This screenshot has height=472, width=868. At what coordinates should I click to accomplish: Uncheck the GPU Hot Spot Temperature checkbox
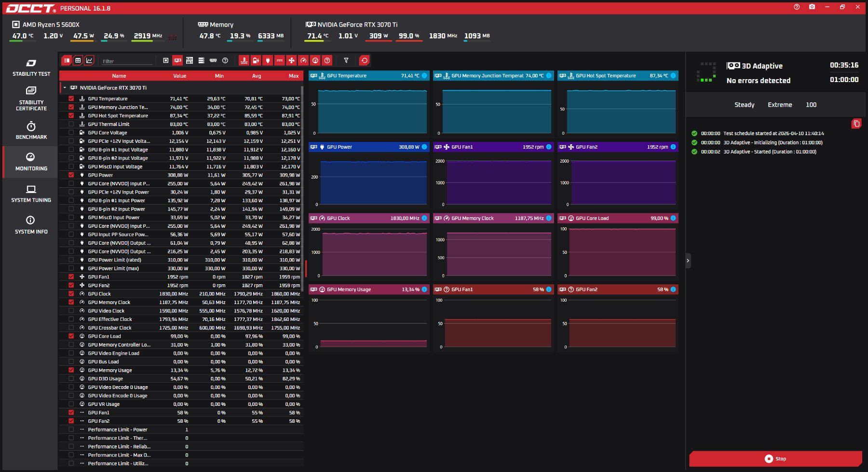(x=71, y=115)
